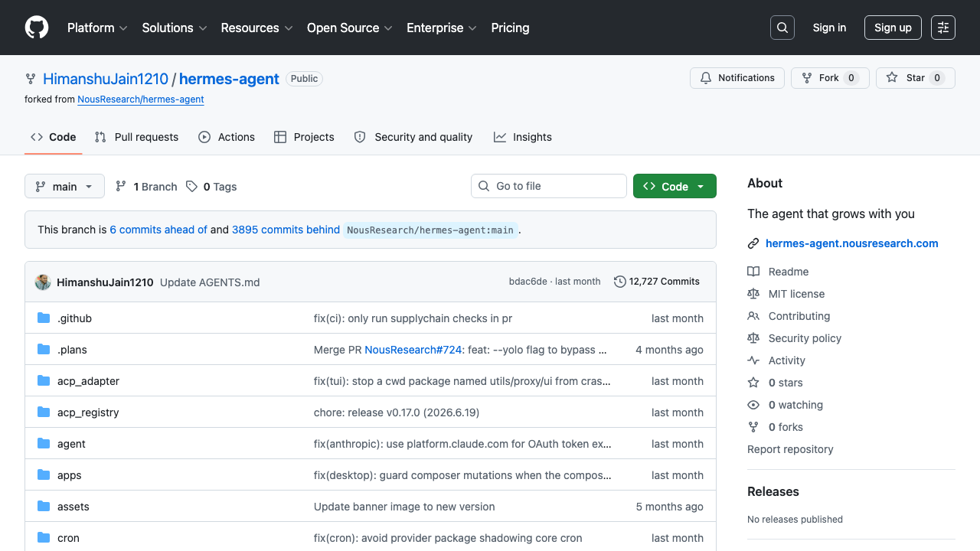
Task: Fork this repository with the Fork button
Action: click(x=830, y=78)
